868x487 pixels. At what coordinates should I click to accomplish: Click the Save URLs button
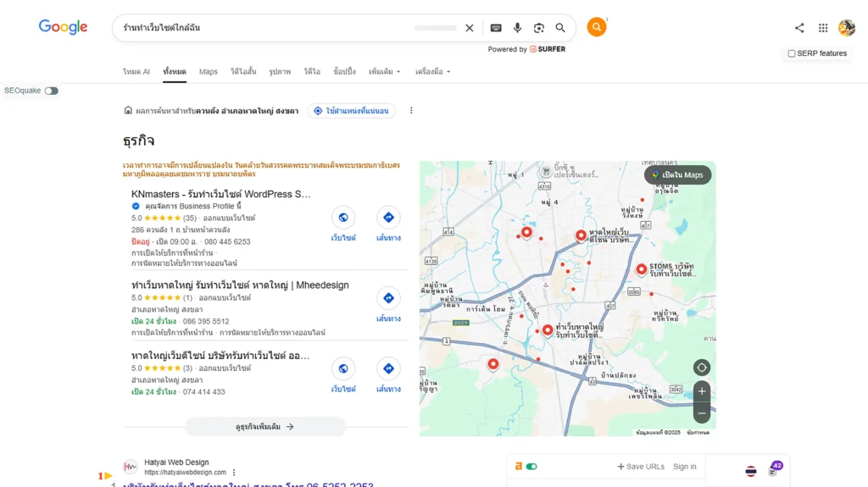click(x=641, y=467)
